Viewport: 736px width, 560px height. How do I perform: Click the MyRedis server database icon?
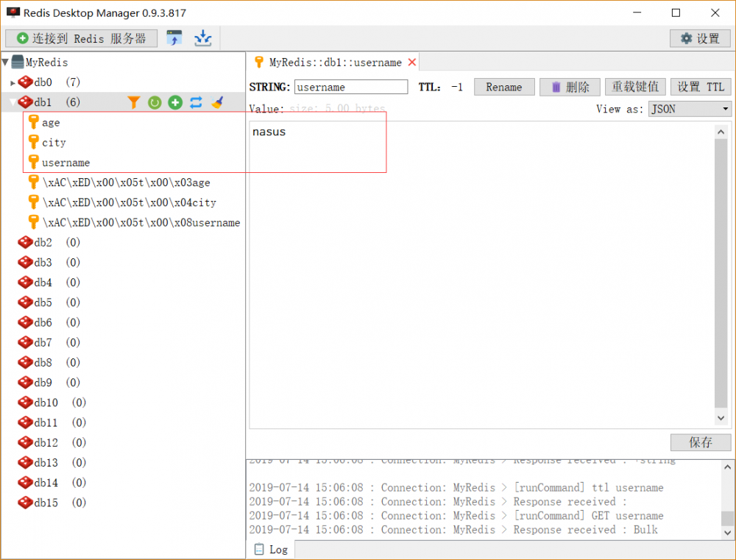click(16, 62)
